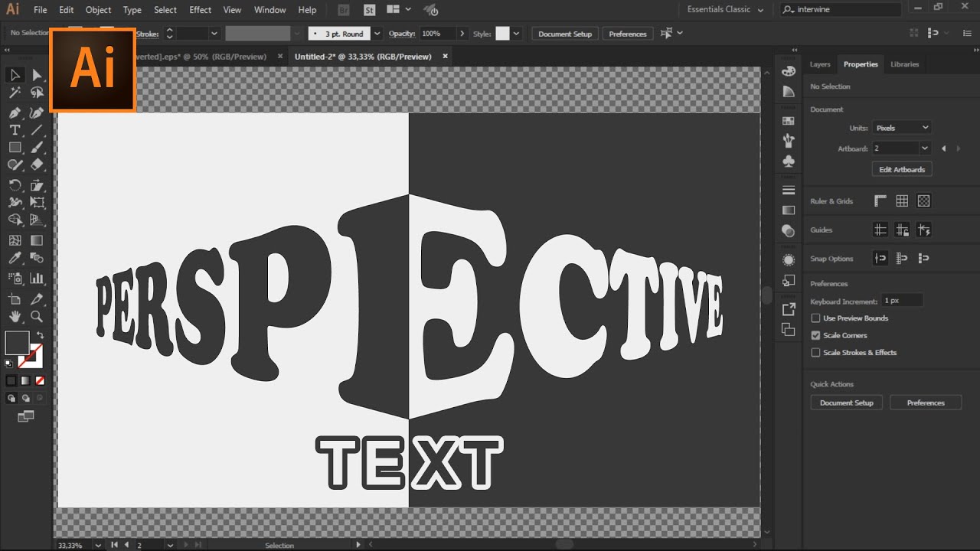
Task: Toggle the transparency grid icon
Action: (x=923, y=201)
